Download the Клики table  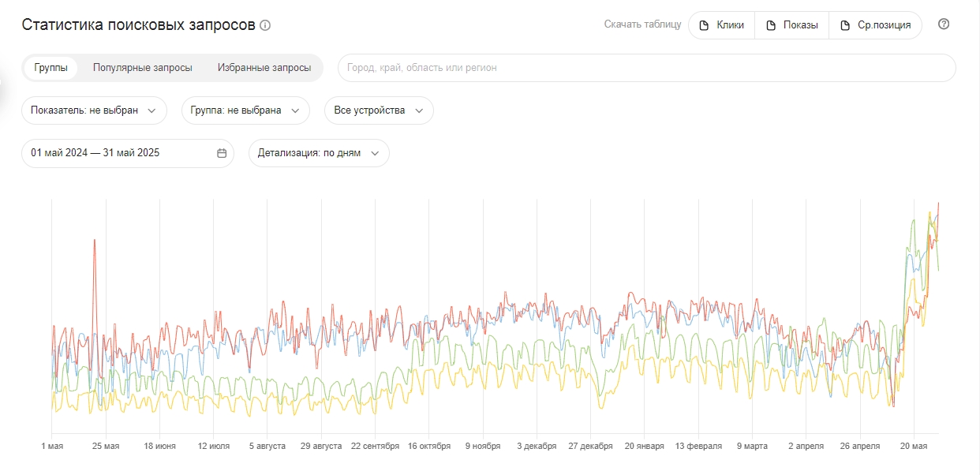722,25
